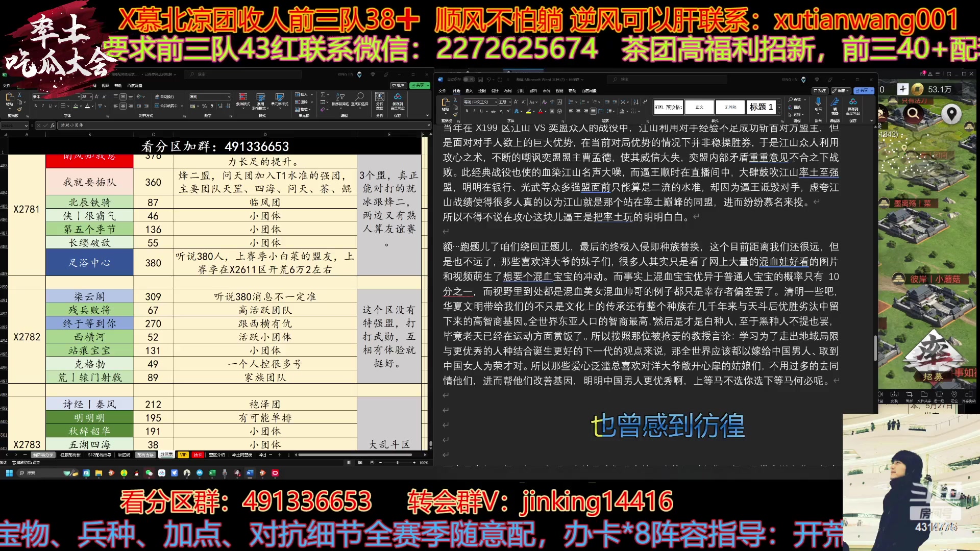Add new Excel sheet plus button

pyautogui.click(x=279, y=455)
